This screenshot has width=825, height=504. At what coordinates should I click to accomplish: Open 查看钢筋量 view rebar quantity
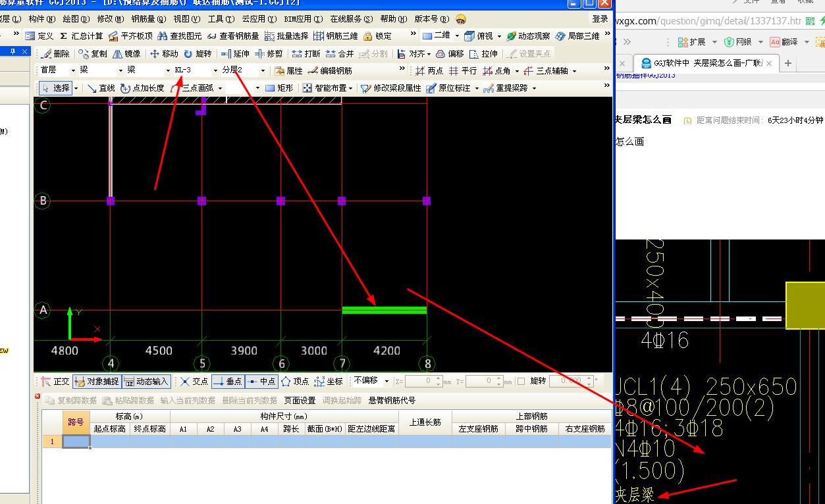click(233, 36)
